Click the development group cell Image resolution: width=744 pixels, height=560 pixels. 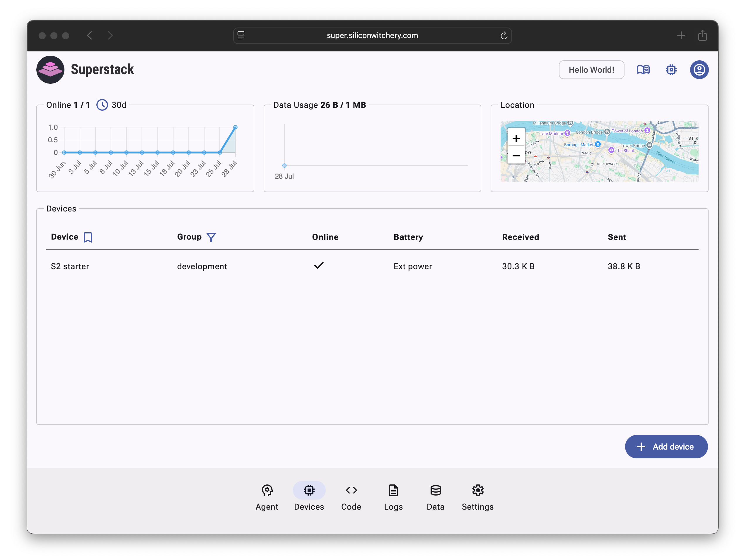(202, 266)
